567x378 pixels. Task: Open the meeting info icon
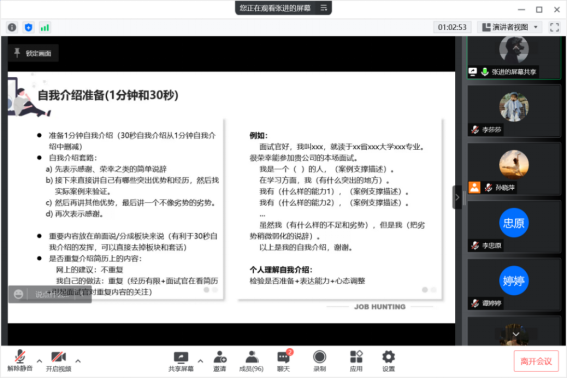[12, 27]
